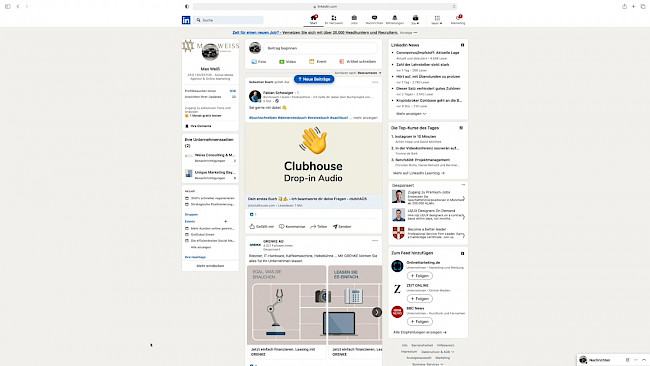The height and width of the screenshot is (366, 650).
Task: Open the Ihr Netzwerk tab
Action: (x=334, y=20)
